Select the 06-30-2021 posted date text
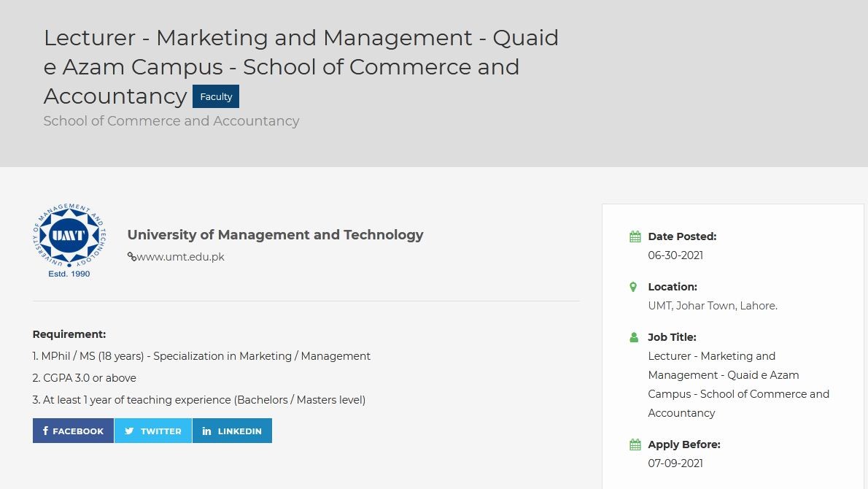Screen dimensions: 868x489 click(x=675, y=255)
